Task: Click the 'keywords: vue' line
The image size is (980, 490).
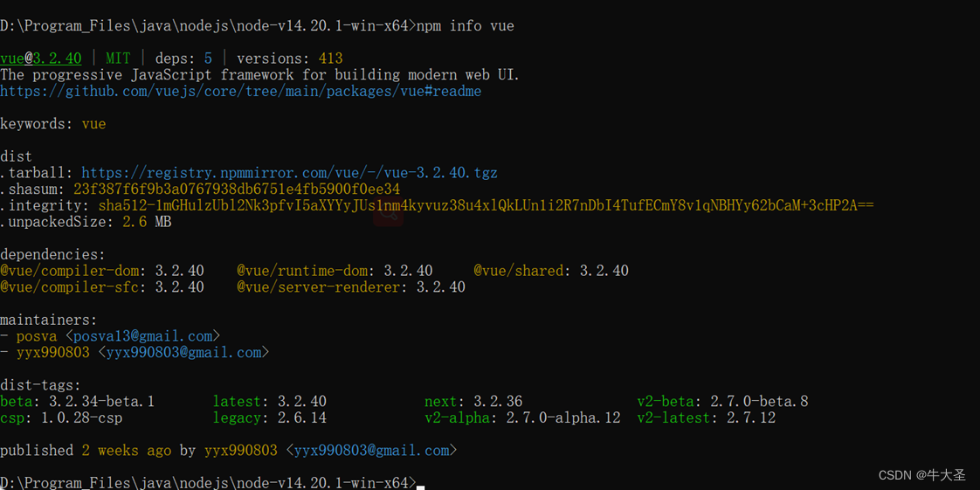Action: tap(53, 124)
